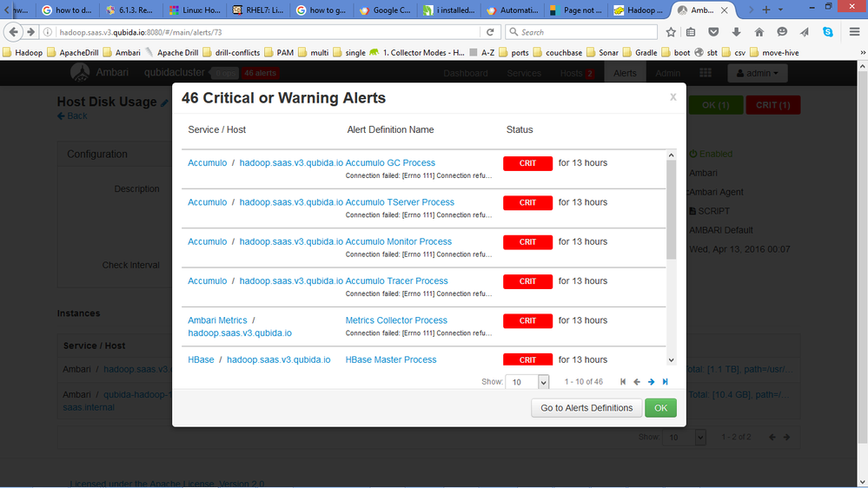Confirm the dialog with OK button
The image size is (868, 488).
(660, 408)
